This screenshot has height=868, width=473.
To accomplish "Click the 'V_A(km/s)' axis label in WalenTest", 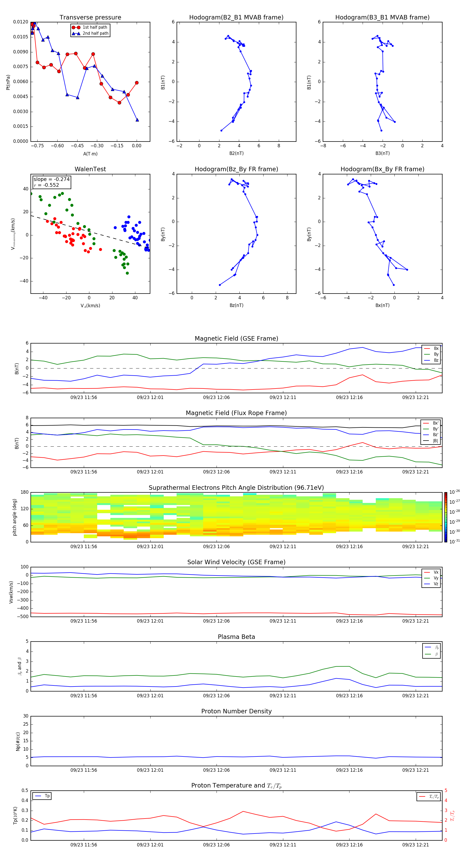I will click(90, 306).
